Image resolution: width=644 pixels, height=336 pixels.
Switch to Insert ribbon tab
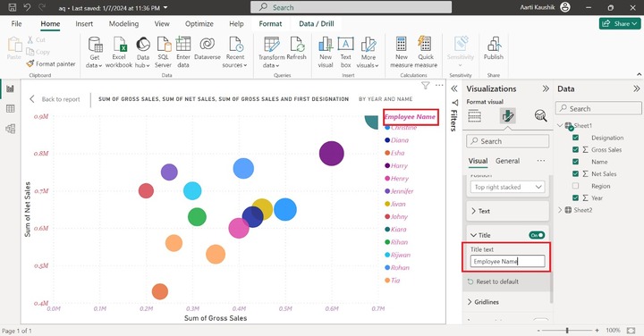(84, 24)
